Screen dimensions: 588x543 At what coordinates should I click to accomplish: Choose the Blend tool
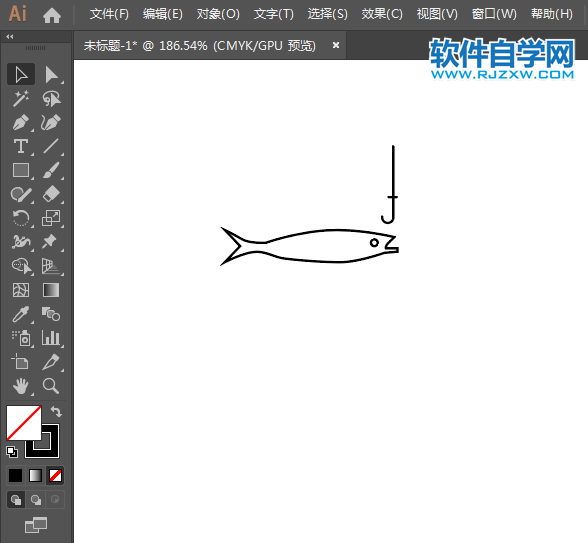tap(51, 314)
